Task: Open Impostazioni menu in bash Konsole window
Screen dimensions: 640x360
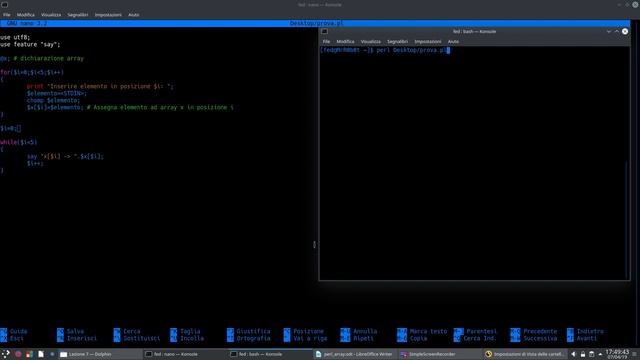Action: [x=428, y=42]
